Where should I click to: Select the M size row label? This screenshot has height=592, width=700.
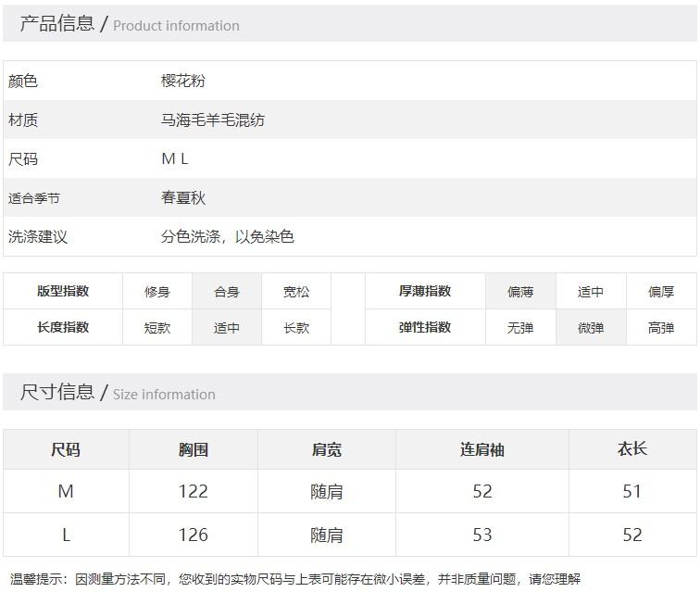tap(66, 492)
